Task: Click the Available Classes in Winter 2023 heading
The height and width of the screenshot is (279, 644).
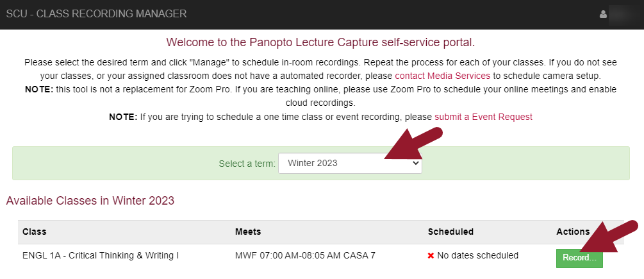Action: click(x=90, y=201)
